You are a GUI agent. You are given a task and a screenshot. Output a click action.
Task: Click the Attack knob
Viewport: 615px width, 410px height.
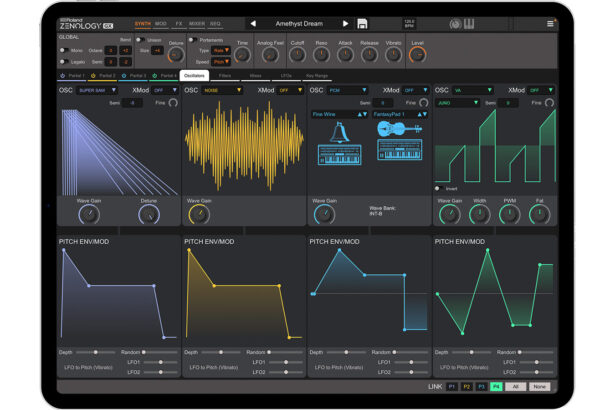(345, 55)
